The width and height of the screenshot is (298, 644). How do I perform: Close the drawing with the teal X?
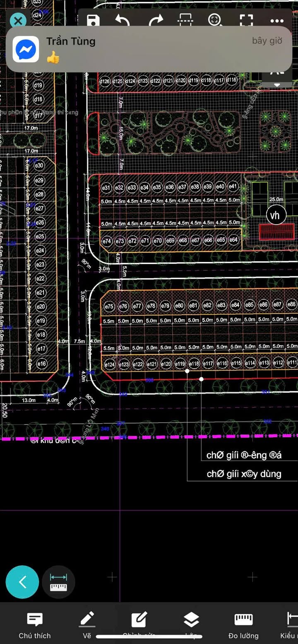pyautogui.click(x=18, y=21)
